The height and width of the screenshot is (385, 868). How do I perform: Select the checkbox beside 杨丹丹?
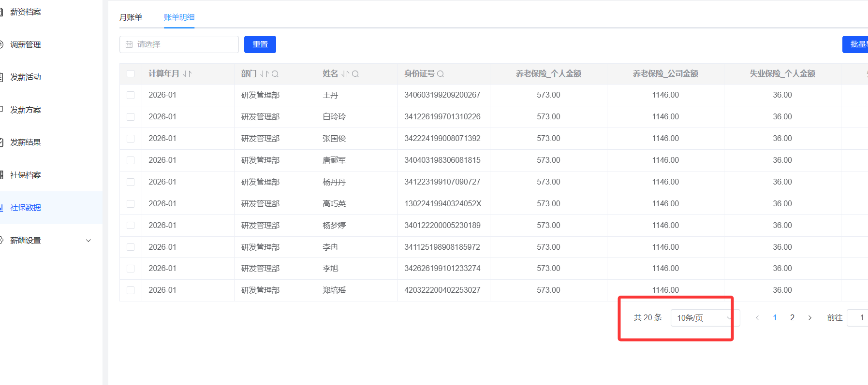pos(131,182)
